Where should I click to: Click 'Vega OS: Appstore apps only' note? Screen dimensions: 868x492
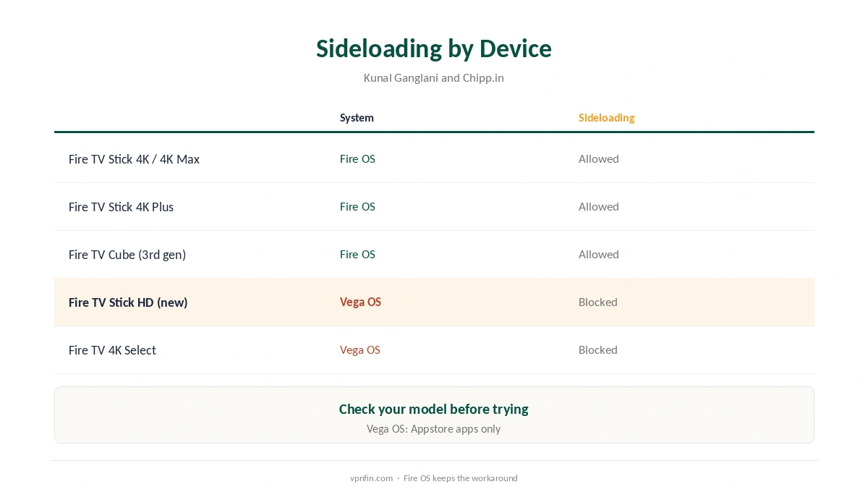pos(434,428)
